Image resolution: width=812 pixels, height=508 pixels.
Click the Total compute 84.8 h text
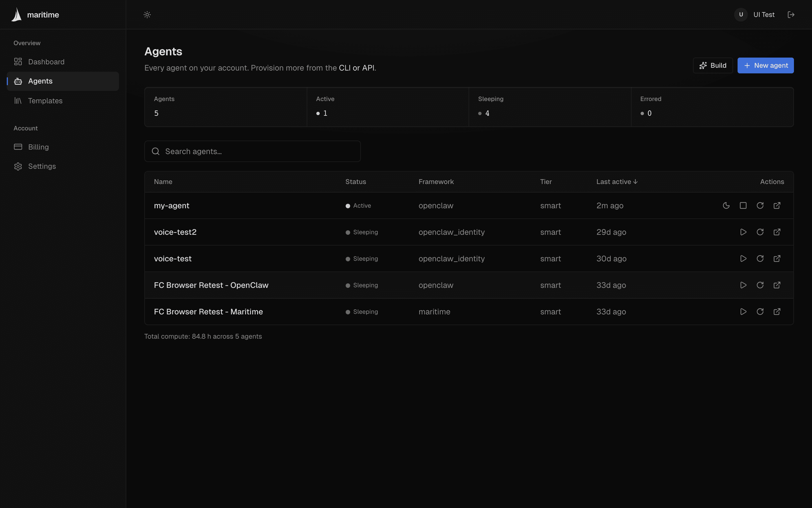(203, 336)
